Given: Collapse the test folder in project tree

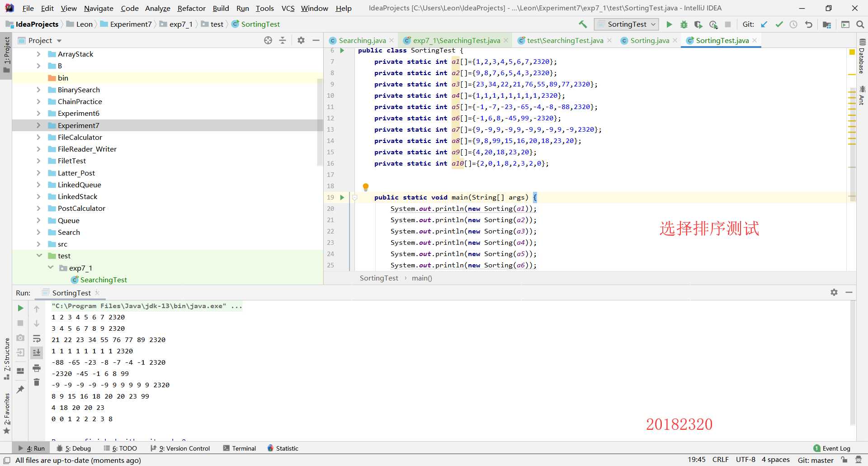Looking at the screenshot, I should (39, 256).
